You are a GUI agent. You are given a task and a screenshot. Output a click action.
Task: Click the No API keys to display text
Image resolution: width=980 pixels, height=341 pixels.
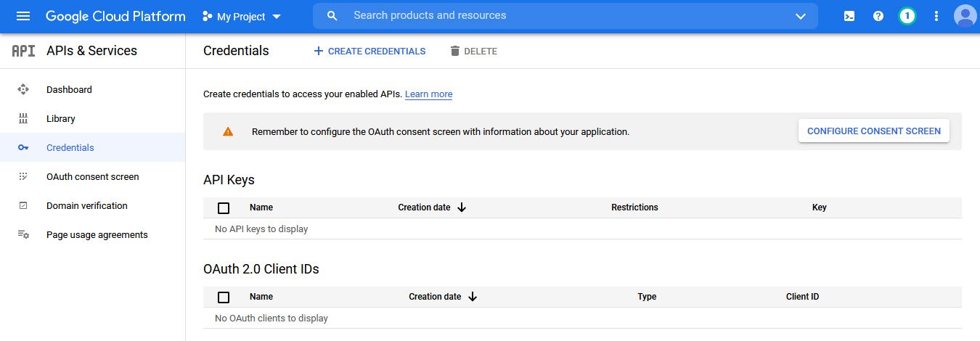pyautogui.click(x=261, y=229)
